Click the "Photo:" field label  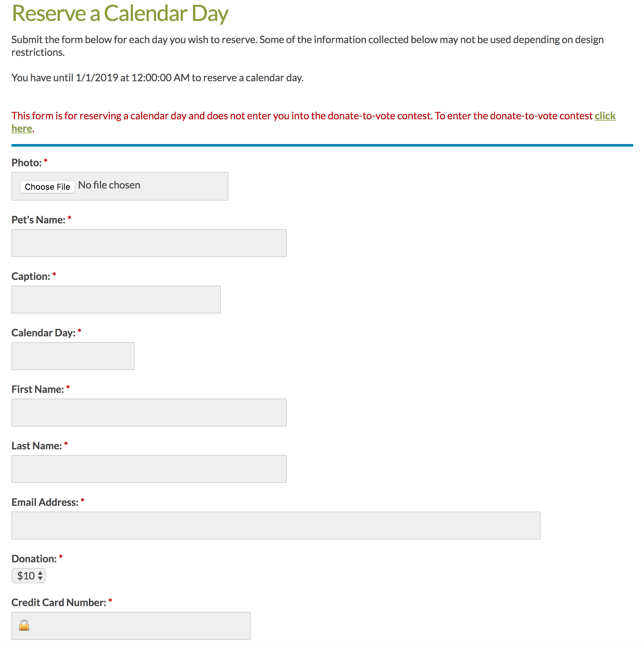(26, 163)
